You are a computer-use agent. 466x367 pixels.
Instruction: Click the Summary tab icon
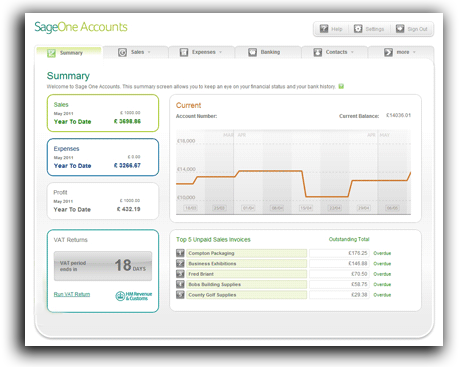(x=51, y=53)
